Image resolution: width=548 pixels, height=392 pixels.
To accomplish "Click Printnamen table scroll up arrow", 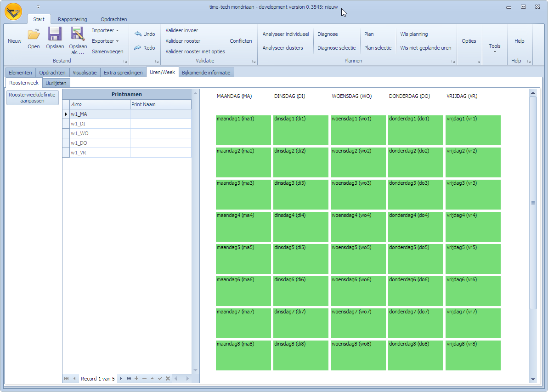I will tap(195, 93).
